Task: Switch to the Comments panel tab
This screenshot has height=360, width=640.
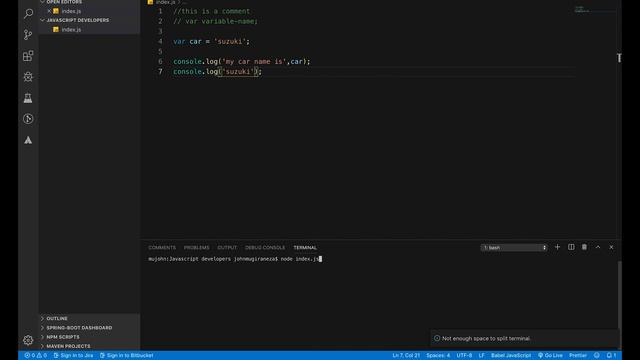Action: pos(162,248)
